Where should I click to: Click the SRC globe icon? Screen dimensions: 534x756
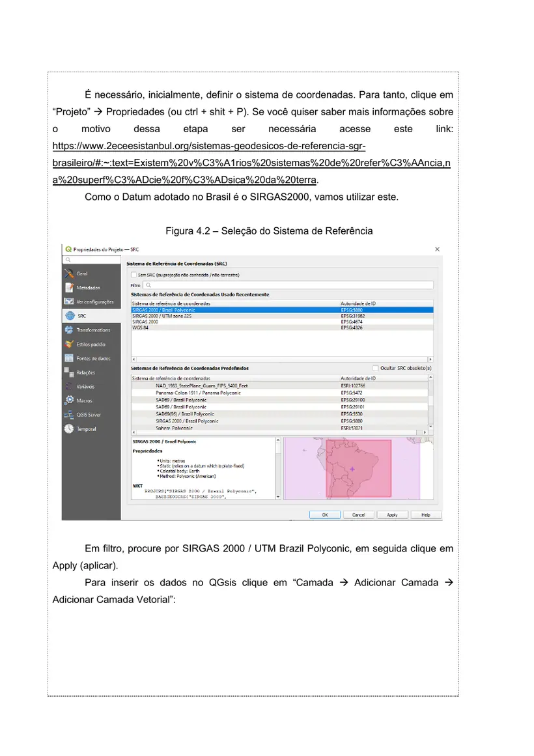70,315
